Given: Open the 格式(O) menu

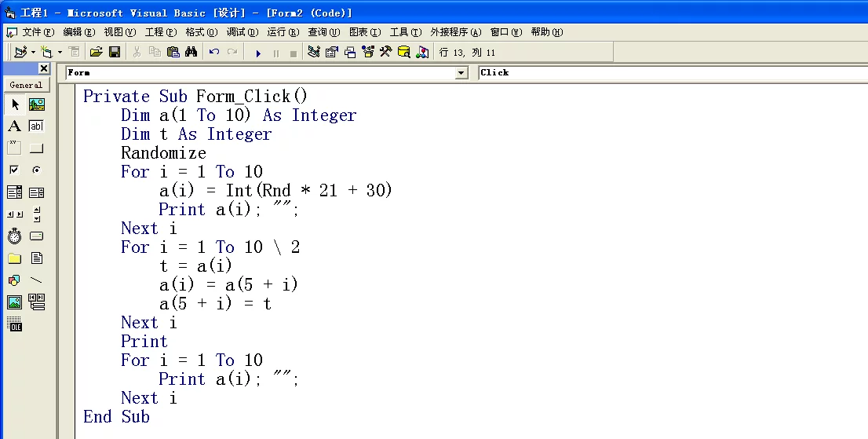Looking at the screenshot, I should point(202,32).
